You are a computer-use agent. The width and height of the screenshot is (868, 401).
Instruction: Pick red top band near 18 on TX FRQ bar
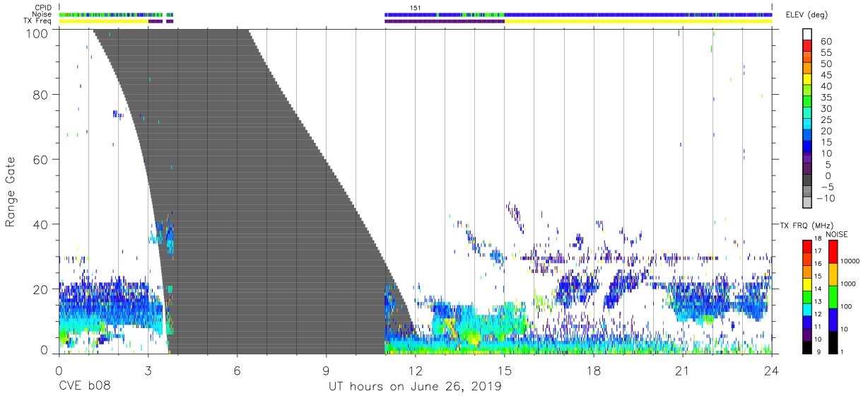pos(807,247)
